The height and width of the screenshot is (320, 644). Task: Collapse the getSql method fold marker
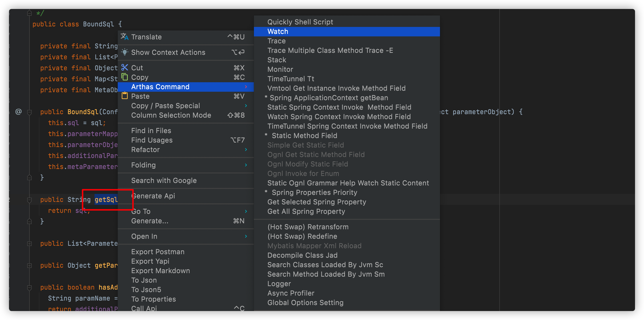29,200
